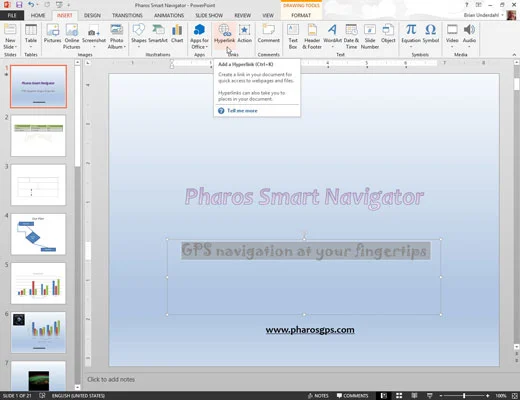Switch to Normal view in status bar
Image resolution: width=520 pixels, height=400 pixels.
click(x=384, y=396)
